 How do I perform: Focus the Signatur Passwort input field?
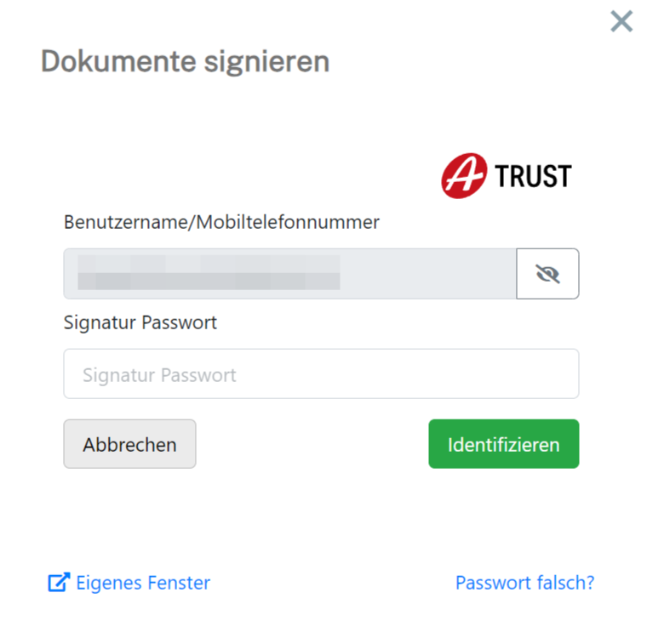321,374
